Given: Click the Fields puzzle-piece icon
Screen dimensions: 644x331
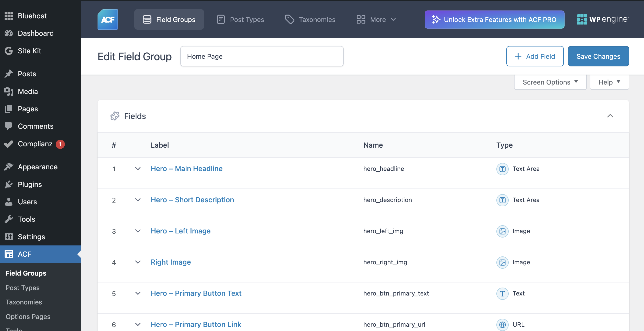Looking at the screenshot, I should click(115, 116).
